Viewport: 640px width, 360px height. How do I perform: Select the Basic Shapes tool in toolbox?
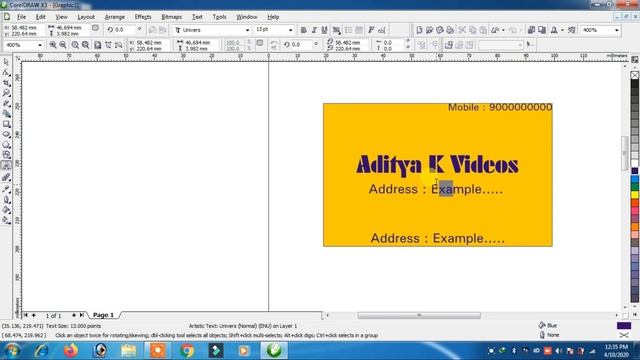[x=6, y=155]
